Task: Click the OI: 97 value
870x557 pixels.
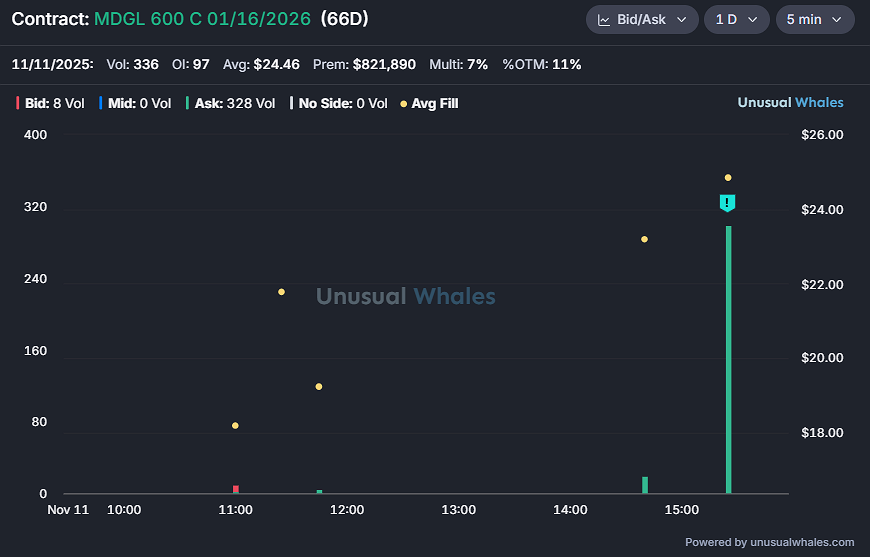Action: 190,64
